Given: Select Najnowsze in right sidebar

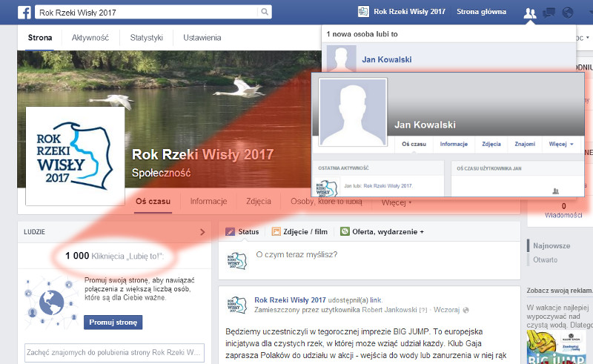Looking at the screenshot, I should point(551,245).
